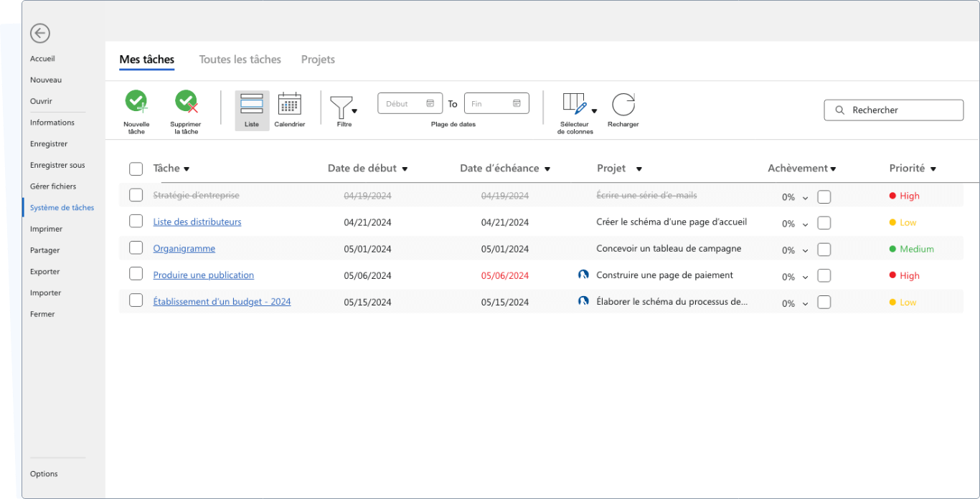Open calendar picker in Fin field
This screenshot has width=980, height=499.
[x=517, y=103]
